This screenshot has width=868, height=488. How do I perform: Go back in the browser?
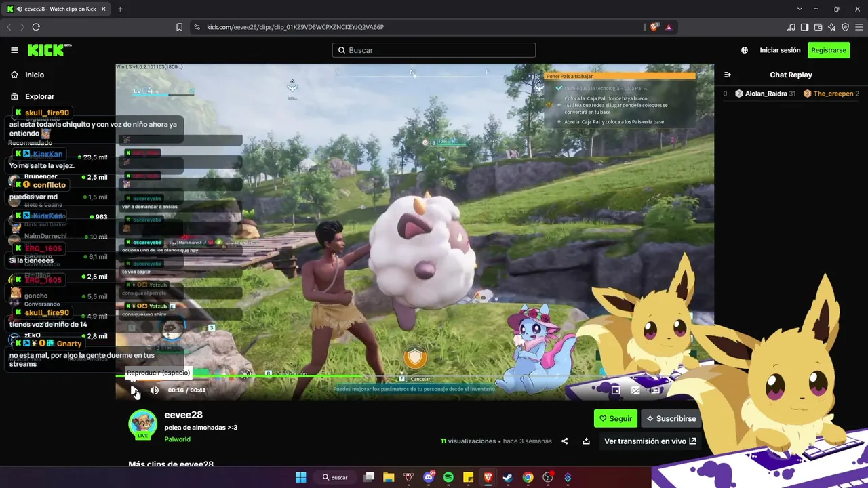[x=9, y=27]
